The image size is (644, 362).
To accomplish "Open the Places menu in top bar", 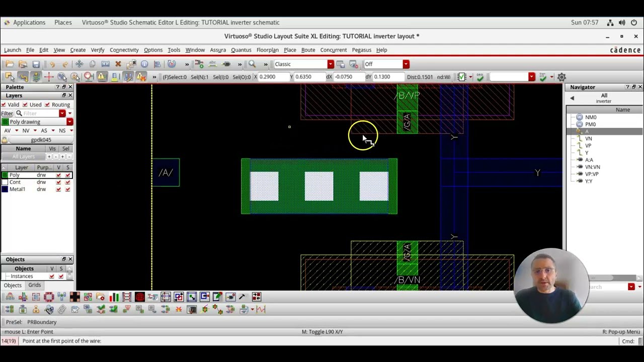I will coord(63,22).
